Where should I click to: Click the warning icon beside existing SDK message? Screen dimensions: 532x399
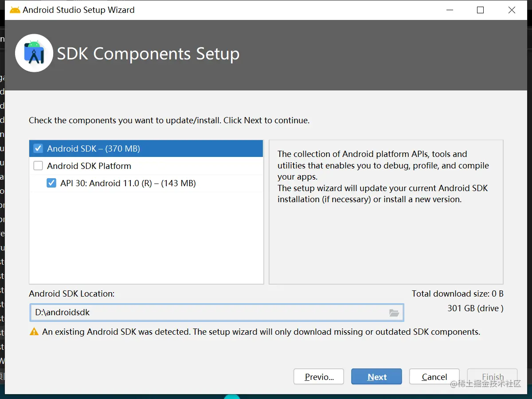(x=34, y=332)
